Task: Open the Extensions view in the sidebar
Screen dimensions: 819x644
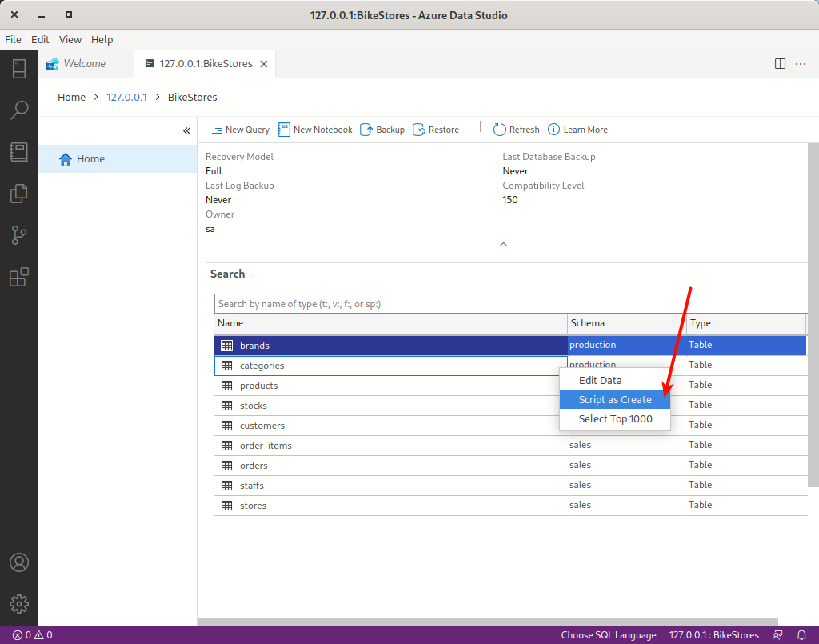Action: point(19,277)
